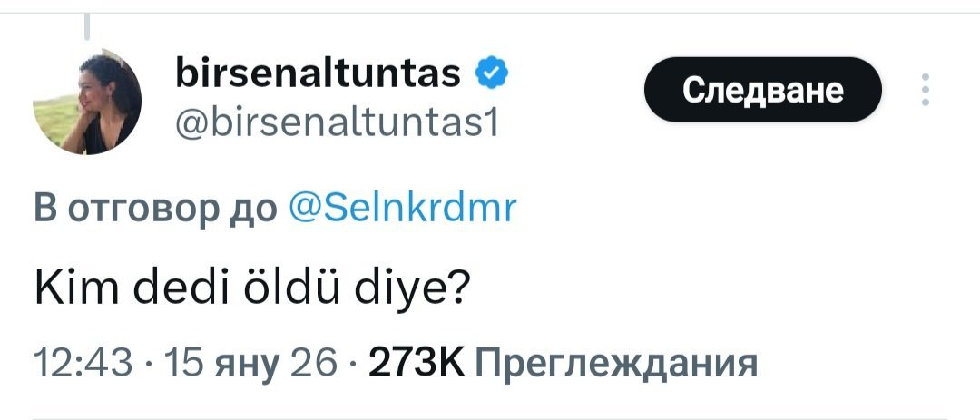Click the thread connector line above avatar

click(88, 27)
